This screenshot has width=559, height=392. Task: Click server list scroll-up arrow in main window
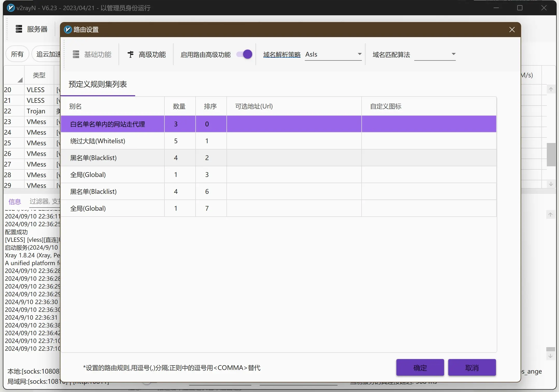click(x=551, y=89)
